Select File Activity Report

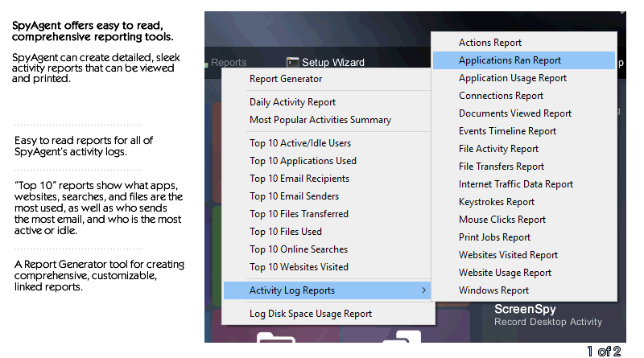click(x=524, y=148)
